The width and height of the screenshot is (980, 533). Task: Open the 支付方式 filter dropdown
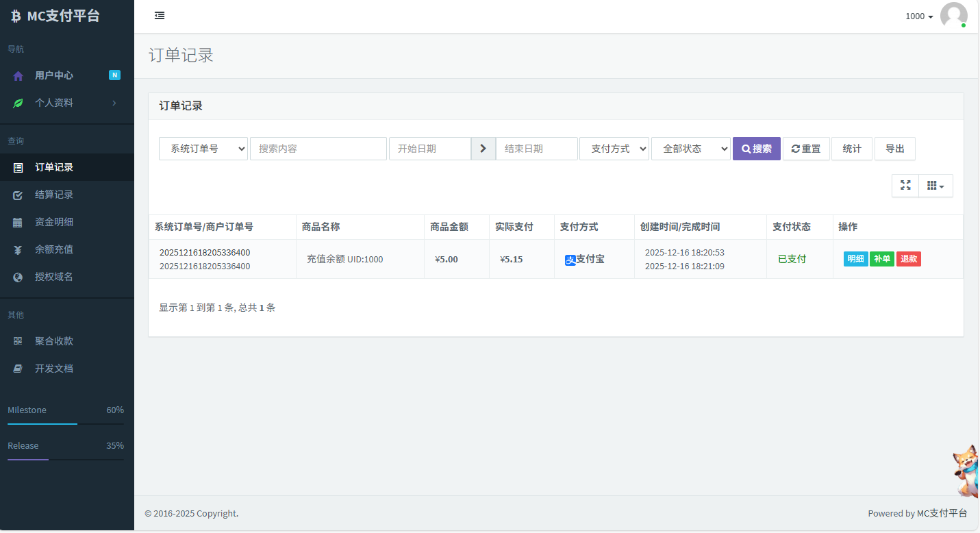tap(614, 149)
